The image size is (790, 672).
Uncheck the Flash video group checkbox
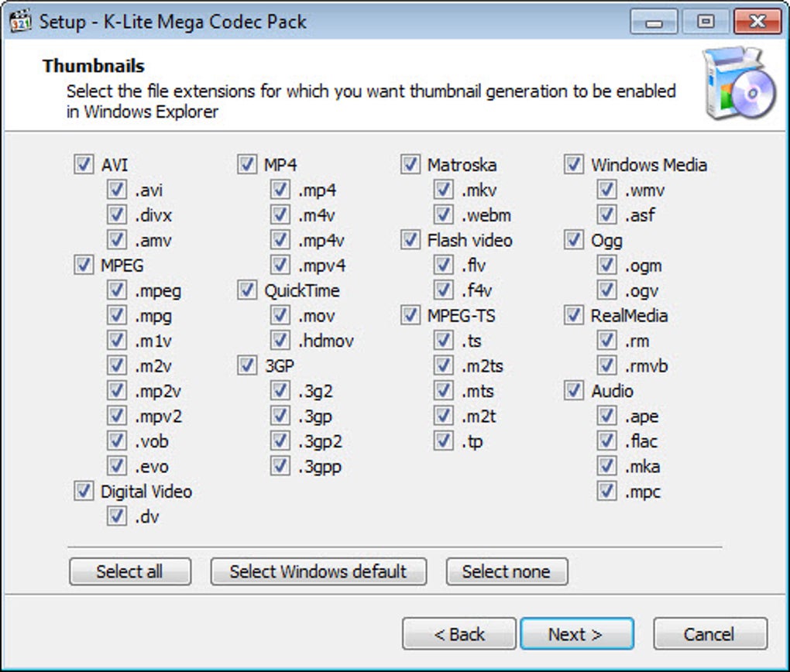pos(410,240)
